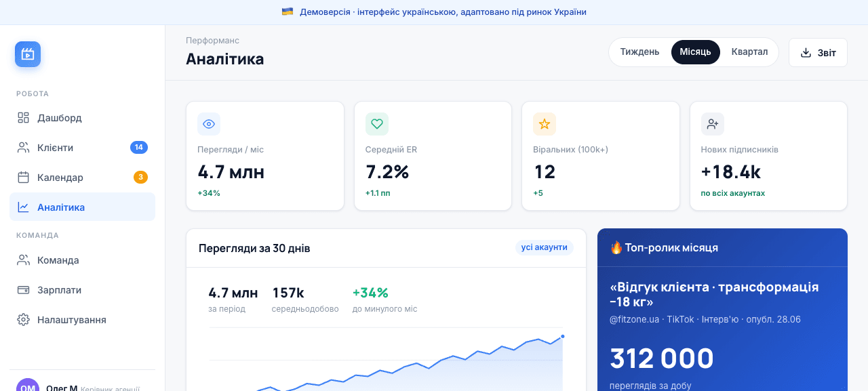Click the 4.7 млн value on Перегляди card
The height and width of the screenshot is (391, 868).
coord(231,171)
